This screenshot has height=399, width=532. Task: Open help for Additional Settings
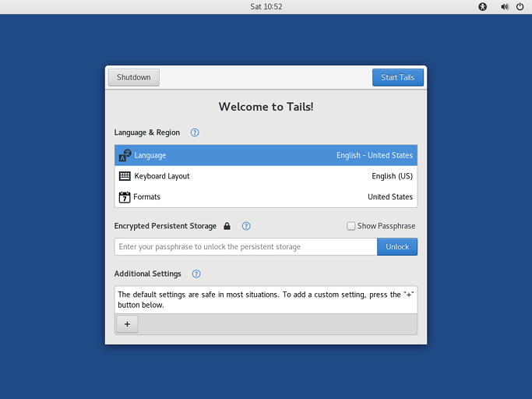(x=196, y=274)
